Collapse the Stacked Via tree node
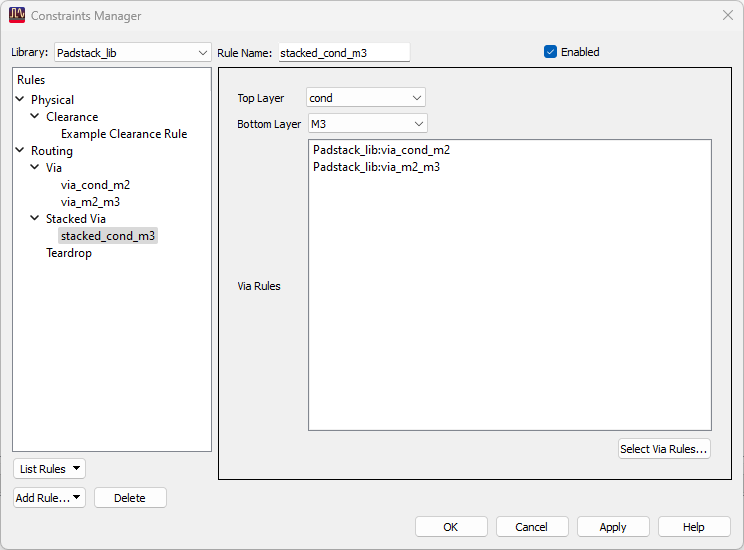 tap(35, 218)
